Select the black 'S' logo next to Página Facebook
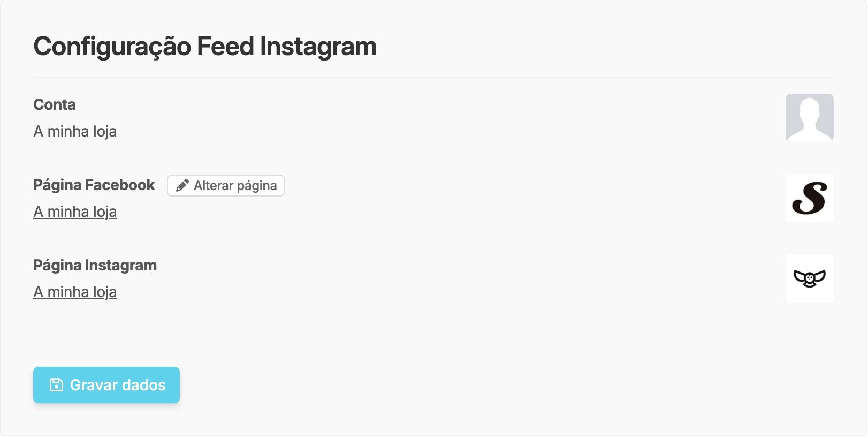This screenshot has height=438, width=868. [x=809, y=198]
